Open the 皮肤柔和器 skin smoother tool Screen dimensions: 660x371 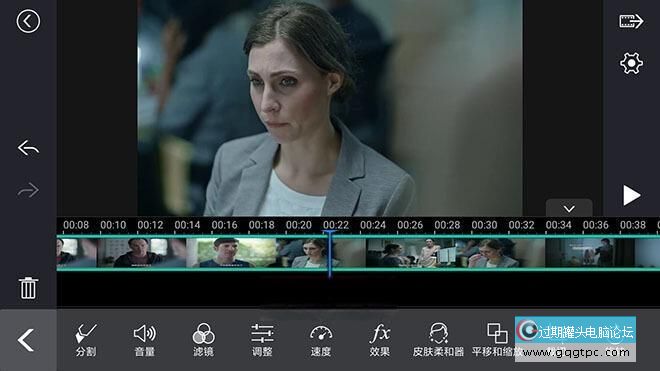coord(438,340)
